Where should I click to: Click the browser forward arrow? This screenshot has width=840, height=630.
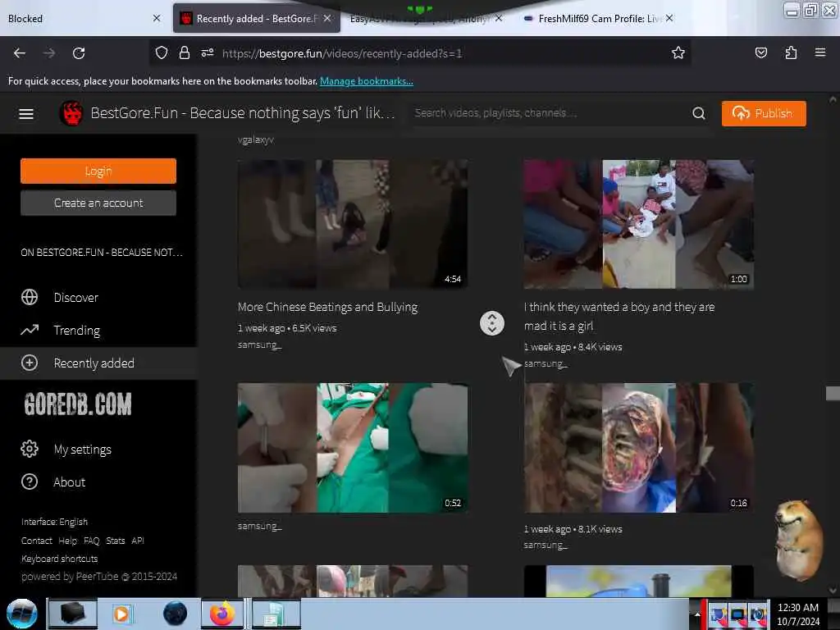point(49,53)
